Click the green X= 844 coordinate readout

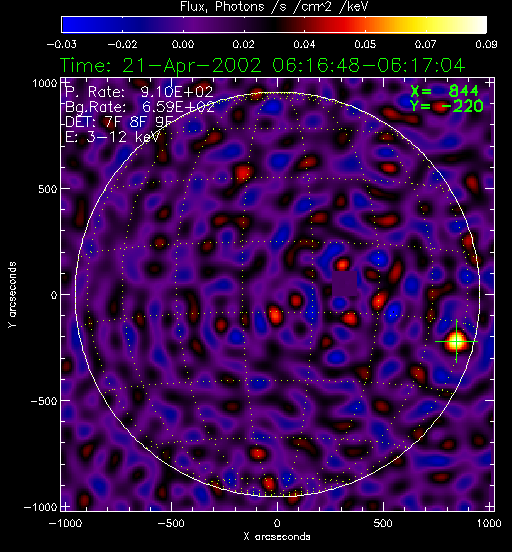click(x=444, y=91)
